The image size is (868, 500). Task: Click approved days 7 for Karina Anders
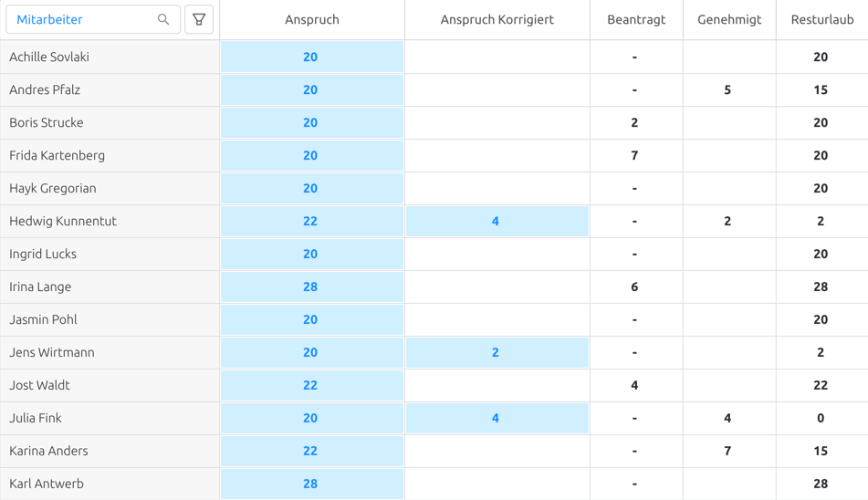point(727,452)
